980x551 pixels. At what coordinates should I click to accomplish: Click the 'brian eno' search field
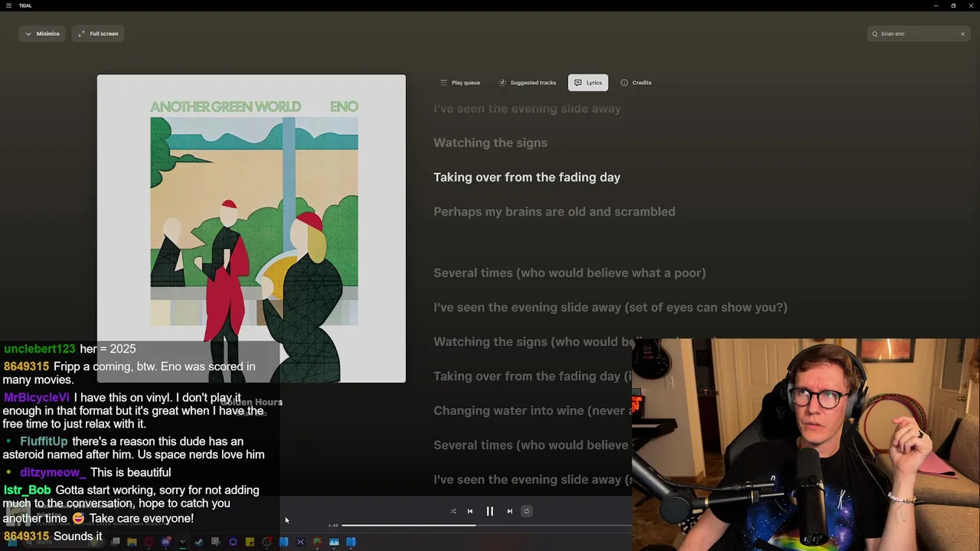point(919,34)
